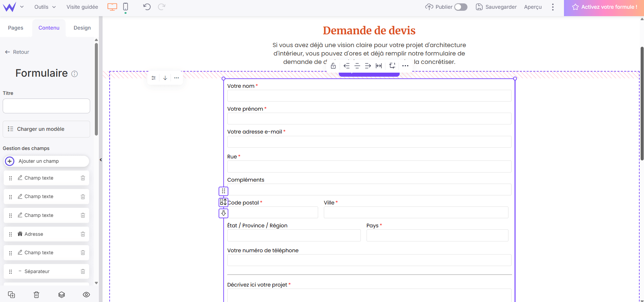Delete the second Champ texte field
644x302 pixels.
point(83,197)
